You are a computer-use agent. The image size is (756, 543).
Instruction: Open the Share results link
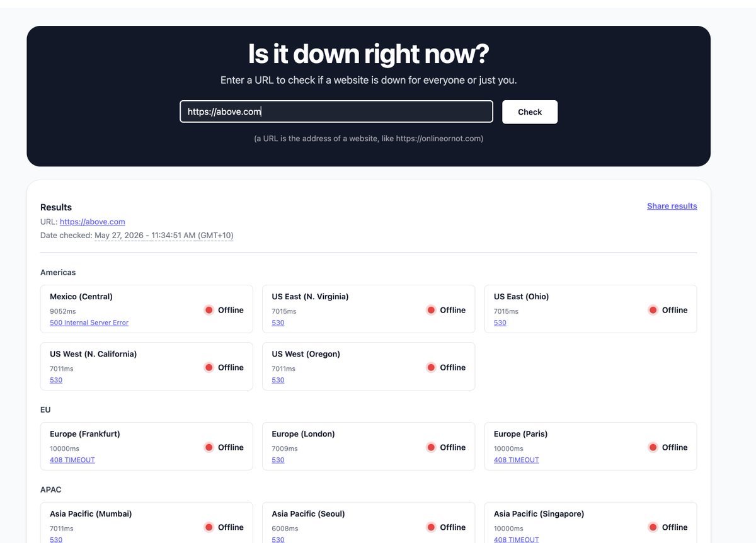point(672,206)
